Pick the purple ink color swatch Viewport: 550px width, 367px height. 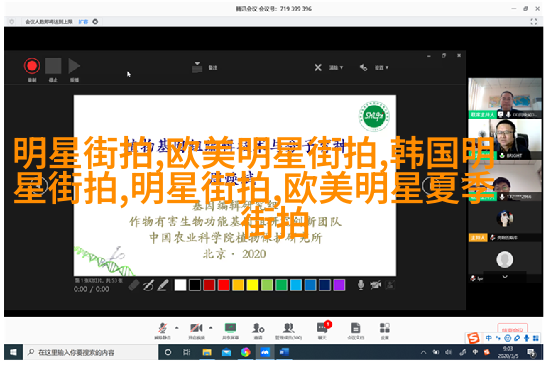point(339,285)
